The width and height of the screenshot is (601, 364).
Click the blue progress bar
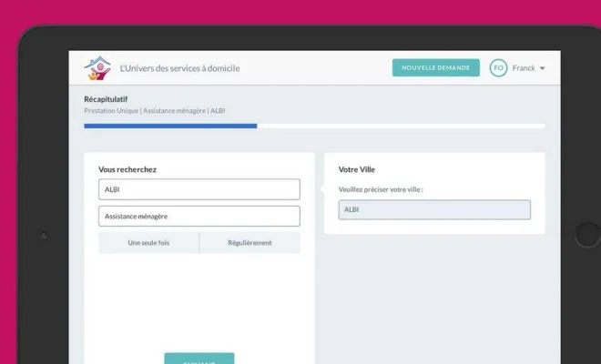click(x=170, y=126)
